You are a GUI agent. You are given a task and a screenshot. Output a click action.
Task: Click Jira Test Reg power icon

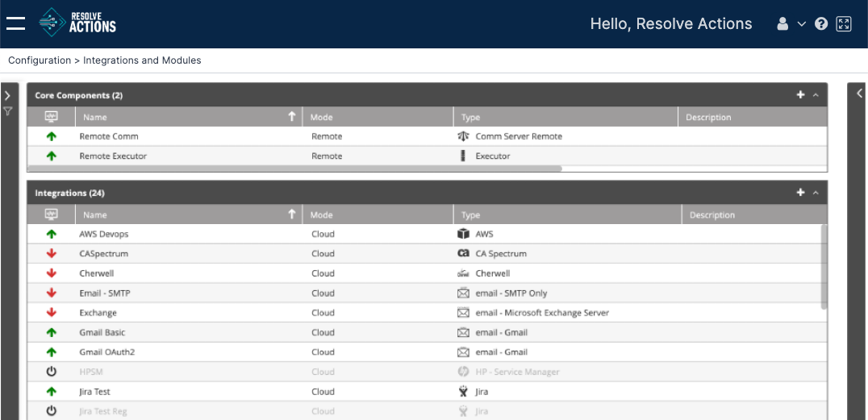pos(52,411)
